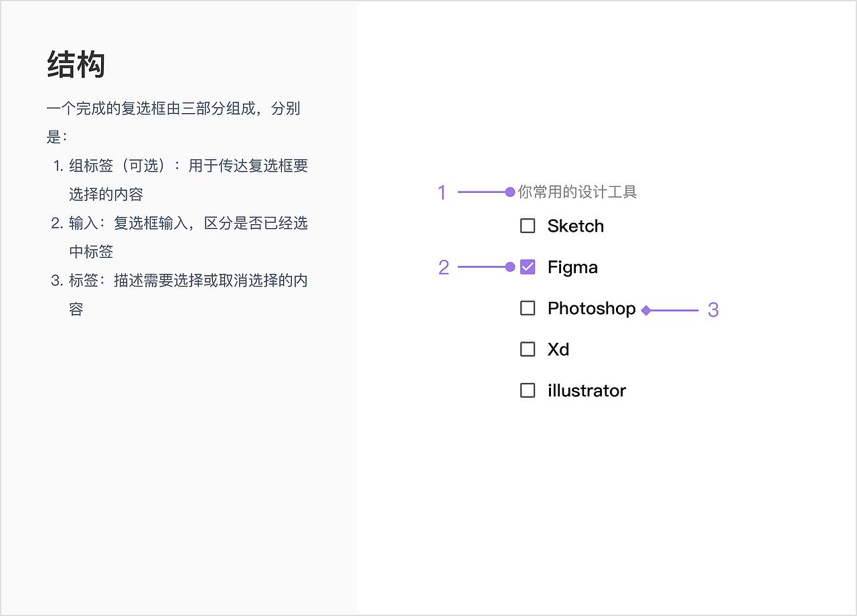Click the empty square before illustrator
Viewport: 857px width, 616px height.
click(528, 390)
